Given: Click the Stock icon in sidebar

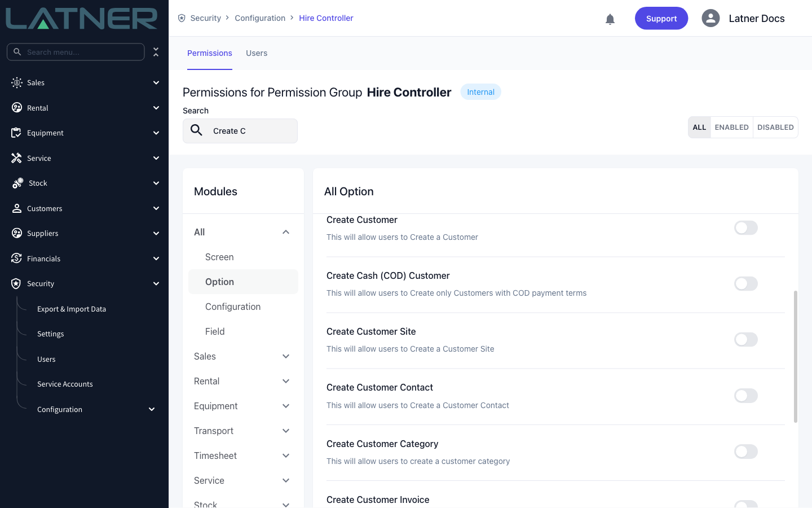Looking at the screenshot, I should pyautogui.click(x=17, y=183).
